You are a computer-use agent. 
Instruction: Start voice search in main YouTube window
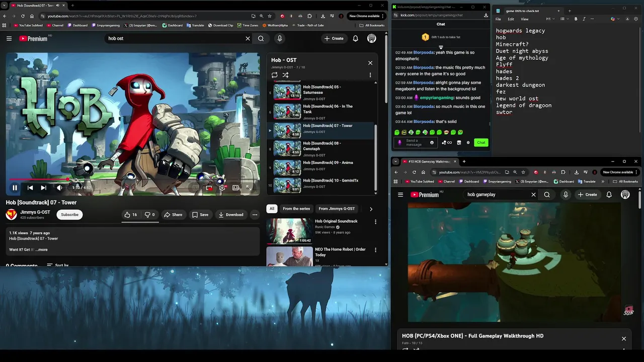point(280,38)
